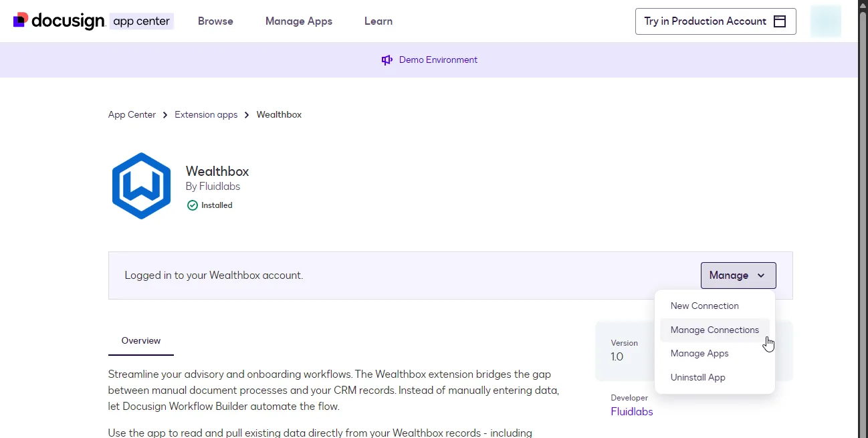Click the Demo Environment megaphone icon
Image resolution: width=868 pixels, height=438 pixels.
387,60
